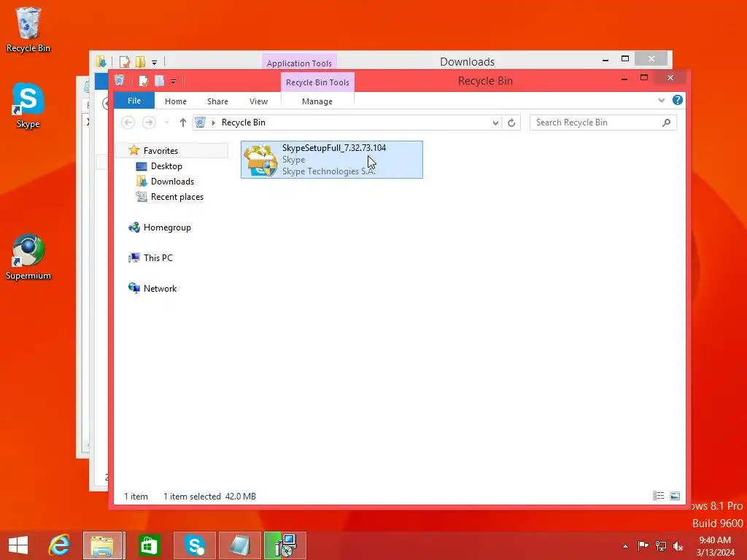Switch to the Home ribbon tab
Screen dimensions: 747x560
tap(175, 101)
